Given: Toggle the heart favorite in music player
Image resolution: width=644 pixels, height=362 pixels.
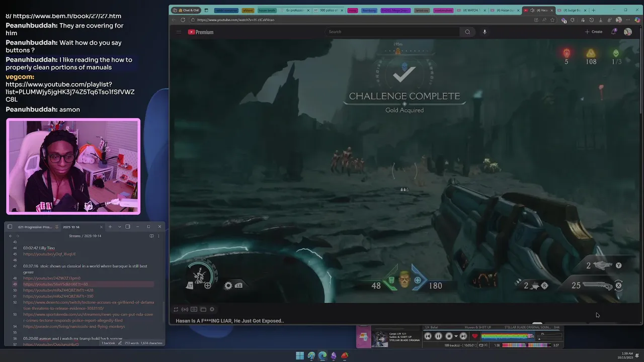Looking at the screenshot, I should tap(474, 336).
